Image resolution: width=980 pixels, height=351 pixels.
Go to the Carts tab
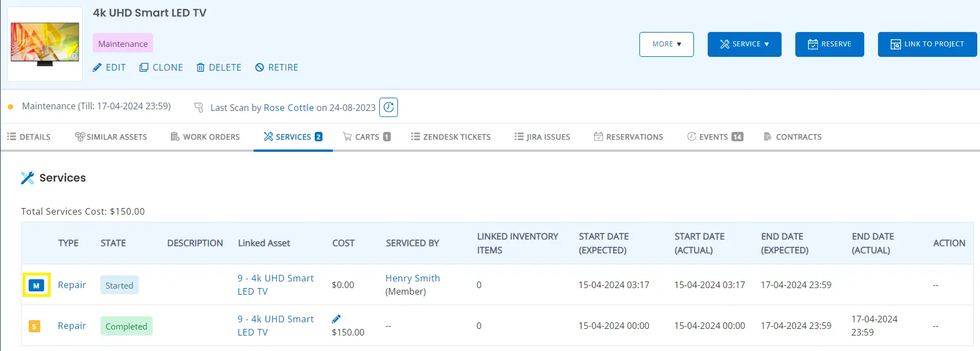click(367, 137)
